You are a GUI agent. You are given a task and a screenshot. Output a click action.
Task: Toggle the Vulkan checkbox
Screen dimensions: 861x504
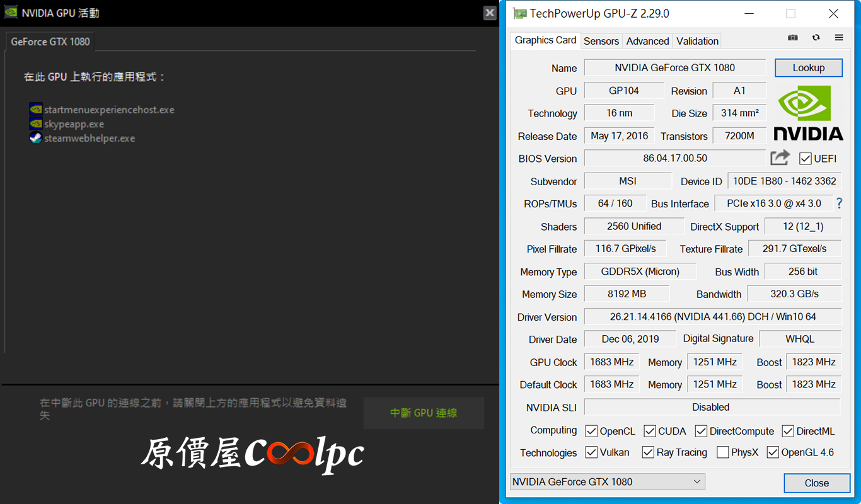(591, 452)
